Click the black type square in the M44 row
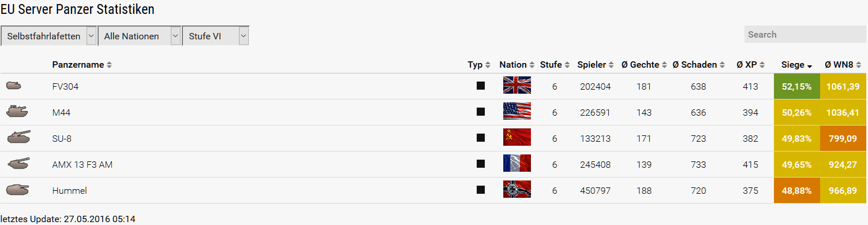868x225 pixels. tap(480, 112)
